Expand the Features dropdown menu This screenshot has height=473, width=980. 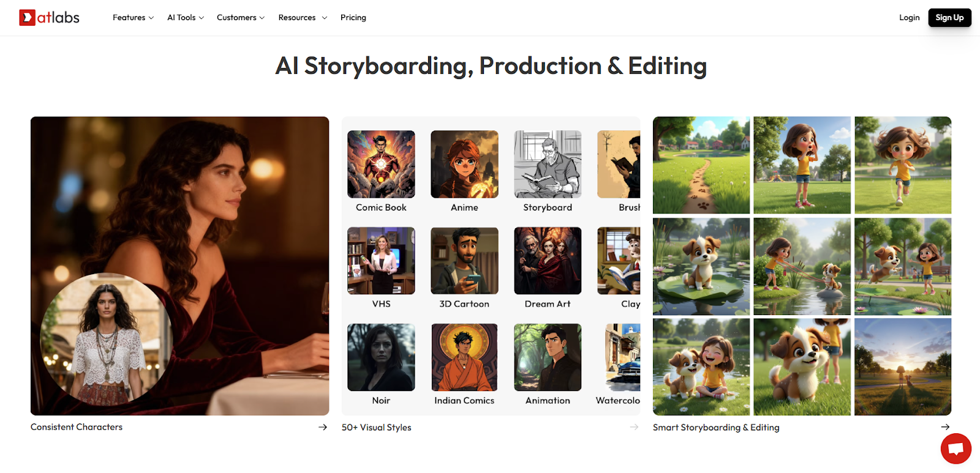pos(133,18)
